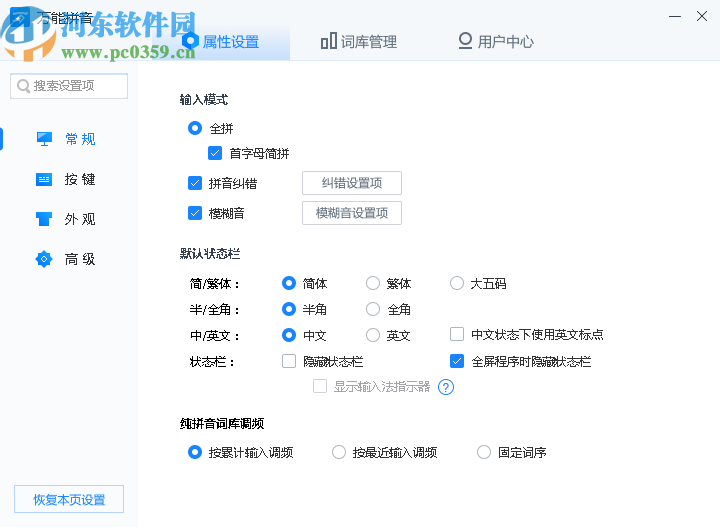This screenshot has height=528, width=720.
Task: Click the 按键 keyboard icon in sidebar
Action: 44,179
